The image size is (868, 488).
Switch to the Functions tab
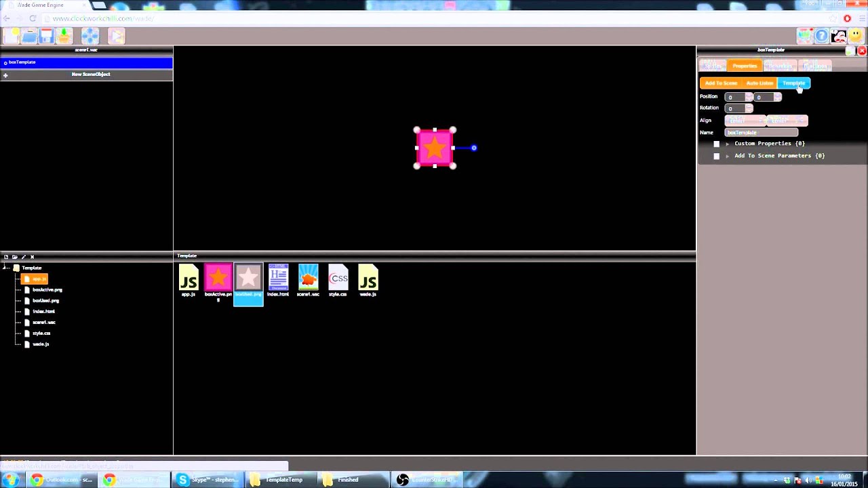click(814, 66)
